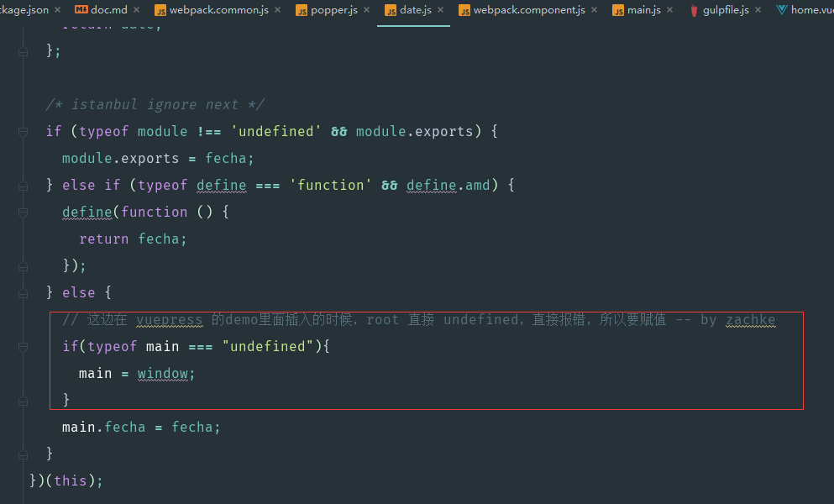
Task: Click the 'module.exports = fecha;' line
Action: click(x=158, y=158)
